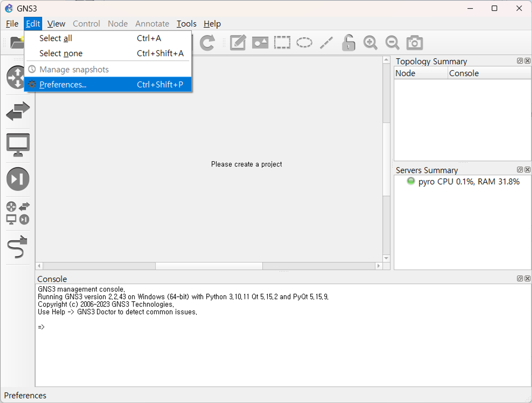Click the Node column header
Screen dimensions: 532x403
point(421,73)
